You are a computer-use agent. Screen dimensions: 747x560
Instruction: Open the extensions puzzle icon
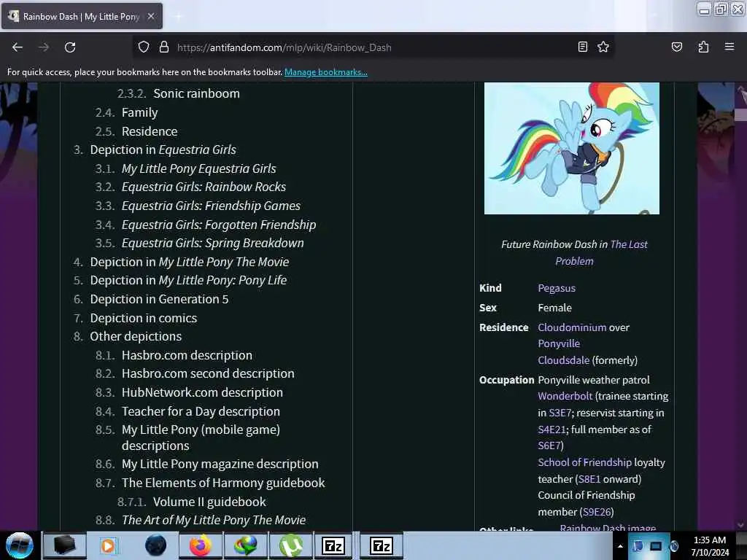703,47
